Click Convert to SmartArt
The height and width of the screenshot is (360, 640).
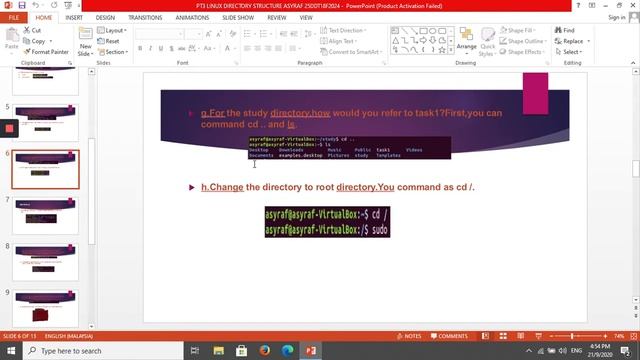pyautogui.click(x=351, y=52)
